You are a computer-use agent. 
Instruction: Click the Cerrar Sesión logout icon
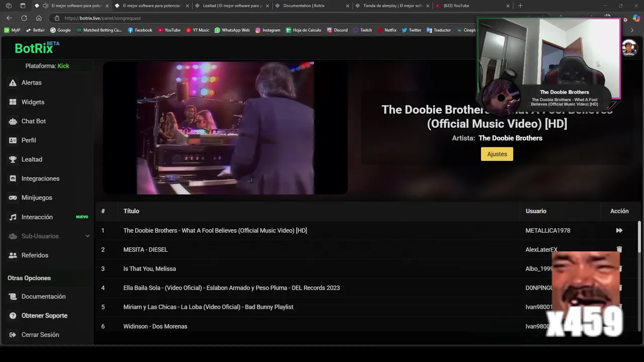coord(13,335)
